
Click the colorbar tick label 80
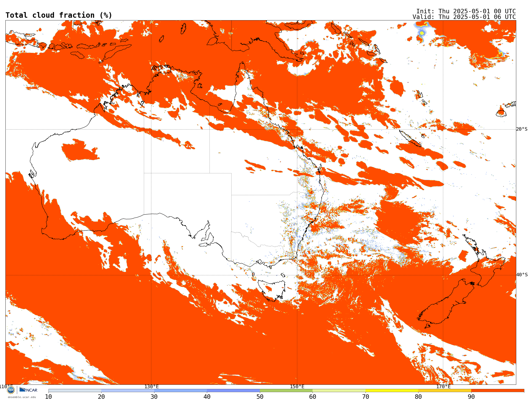coord(418,397)
